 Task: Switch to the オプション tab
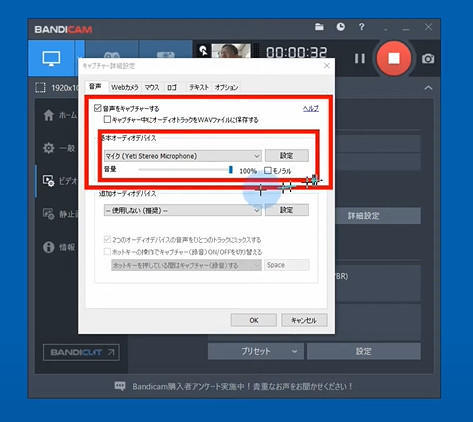(226, 87)
